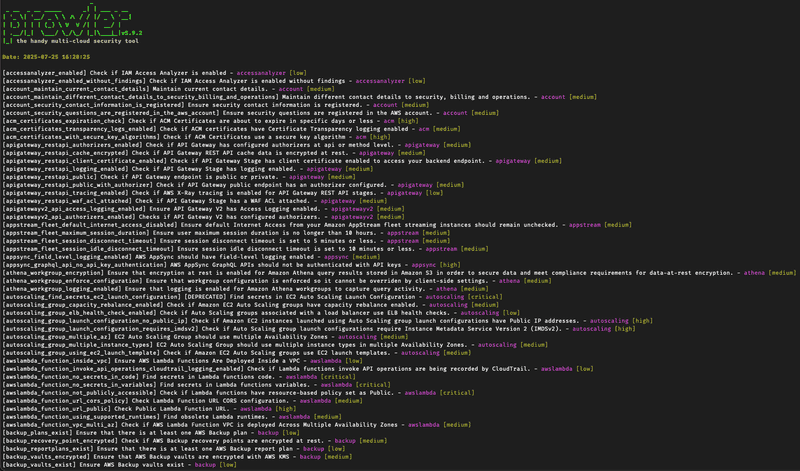
Task: Click [awslambda_function_invoke_api_operations_cloudtrail_logging_enabled] check name
Action: (123, 368)
